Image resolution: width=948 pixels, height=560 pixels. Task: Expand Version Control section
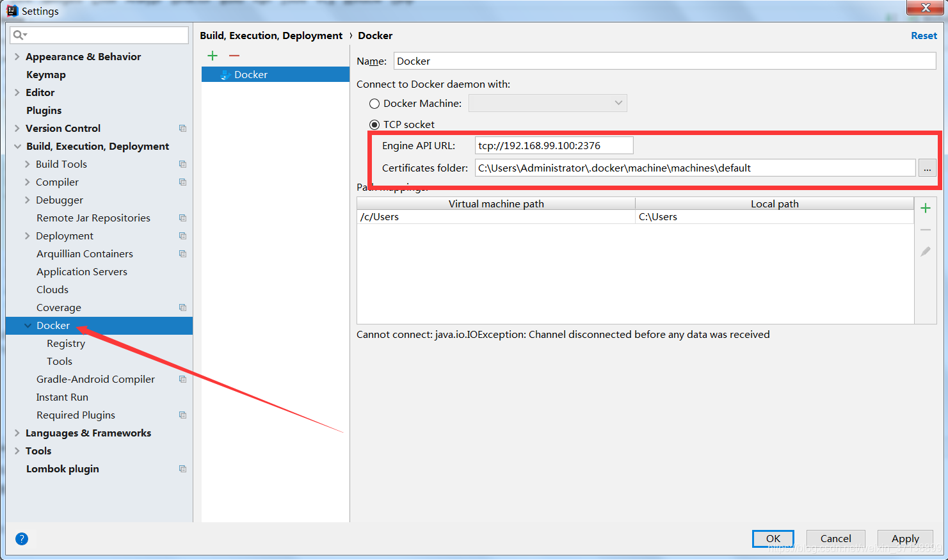(x=17, y=129)
